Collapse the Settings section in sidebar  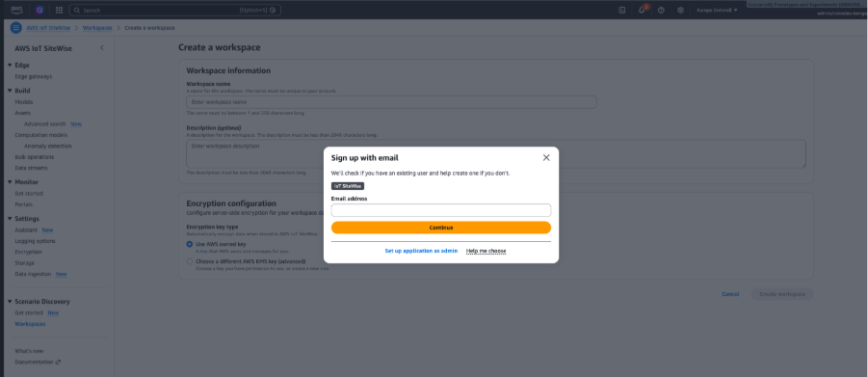coord(10,219)
